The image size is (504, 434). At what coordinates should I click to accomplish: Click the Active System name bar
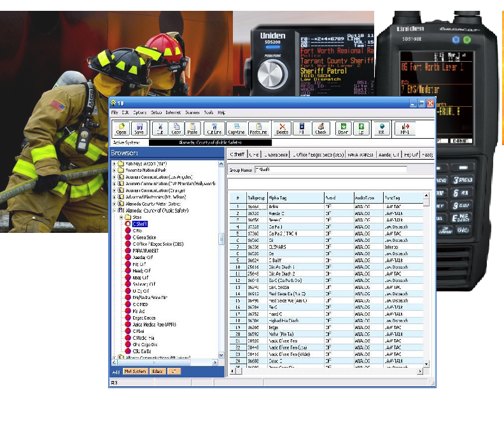(x=210, y=143)
